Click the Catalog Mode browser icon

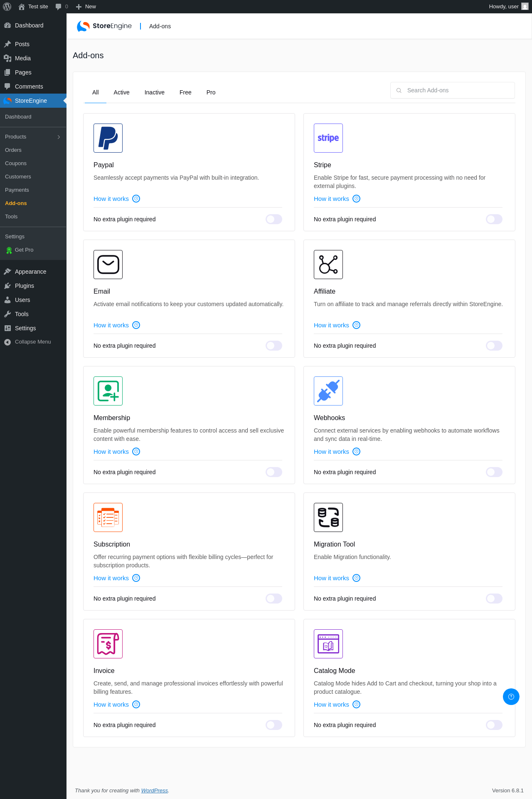(x=328, y=644)
